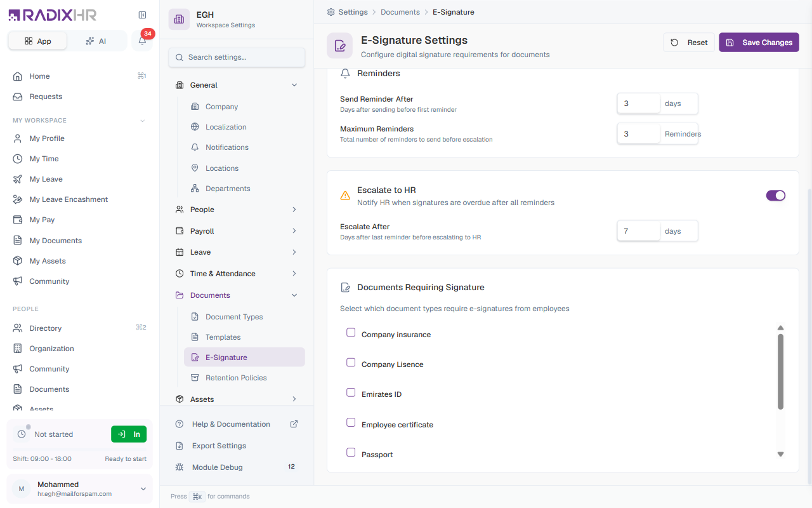Click the EGH workspace building icon
812x508 pixels.
click(x=179, y=19)
